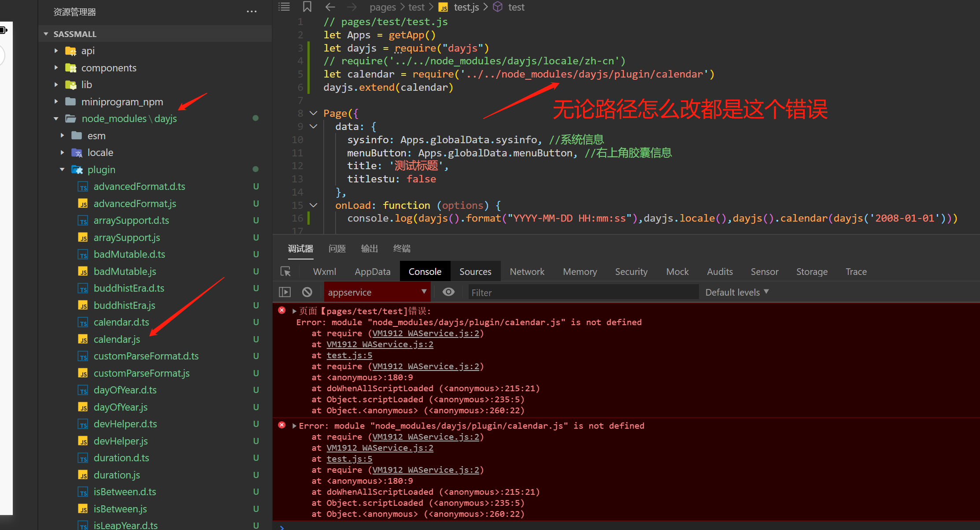Switch to the 问题 panel tab
This screenshot has height=530, width=980.
(337, 248)
